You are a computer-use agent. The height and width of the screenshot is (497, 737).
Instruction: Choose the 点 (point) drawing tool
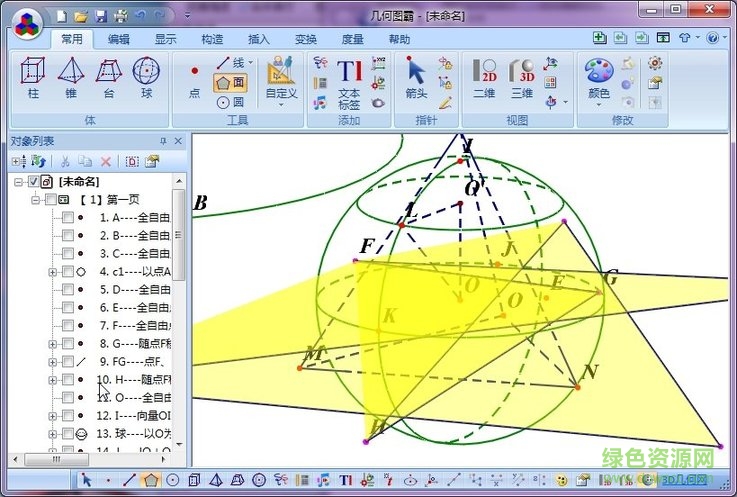click(194, 79)
